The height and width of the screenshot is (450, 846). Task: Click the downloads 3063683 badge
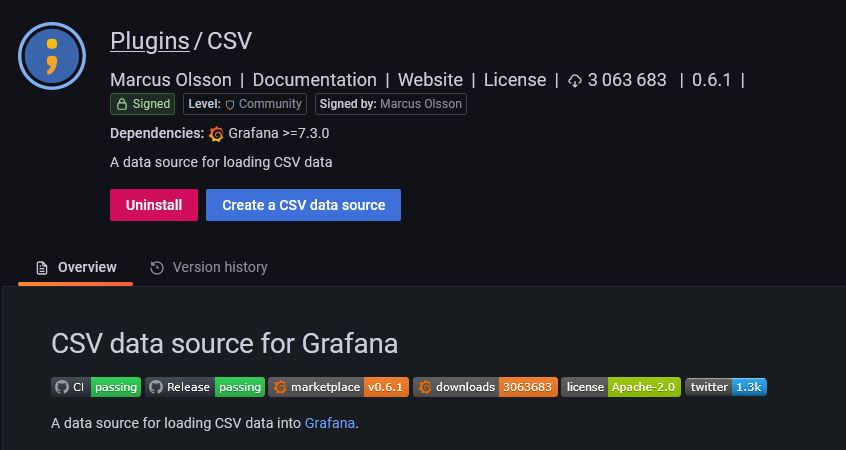486,387
